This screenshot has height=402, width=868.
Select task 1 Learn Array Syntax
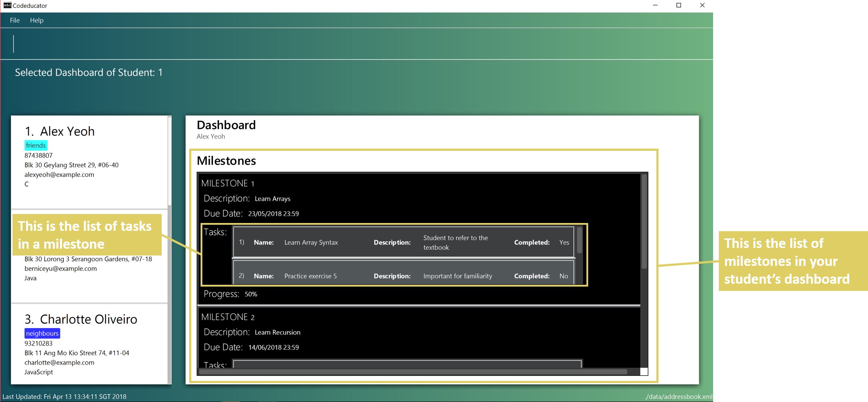(x=404, y=242)
